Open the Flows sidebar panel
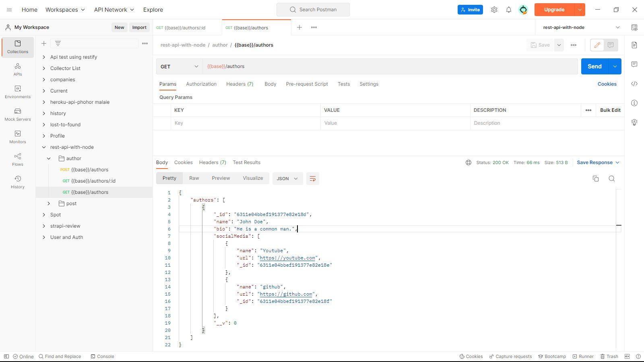Screen dimensions: 644x362 click(18, 160)
